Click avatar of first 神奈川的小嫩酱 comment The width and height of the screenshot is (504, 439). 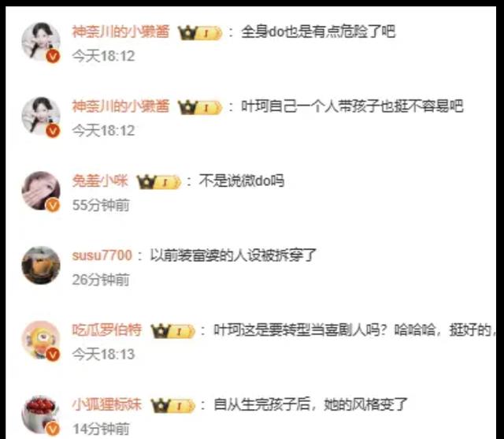41,42
